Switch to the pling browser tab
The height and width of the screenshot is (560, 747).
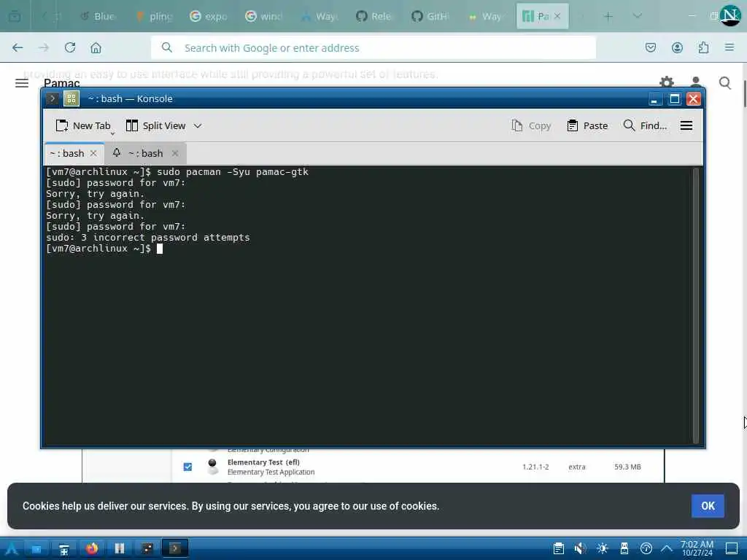[x=154, y=16]
